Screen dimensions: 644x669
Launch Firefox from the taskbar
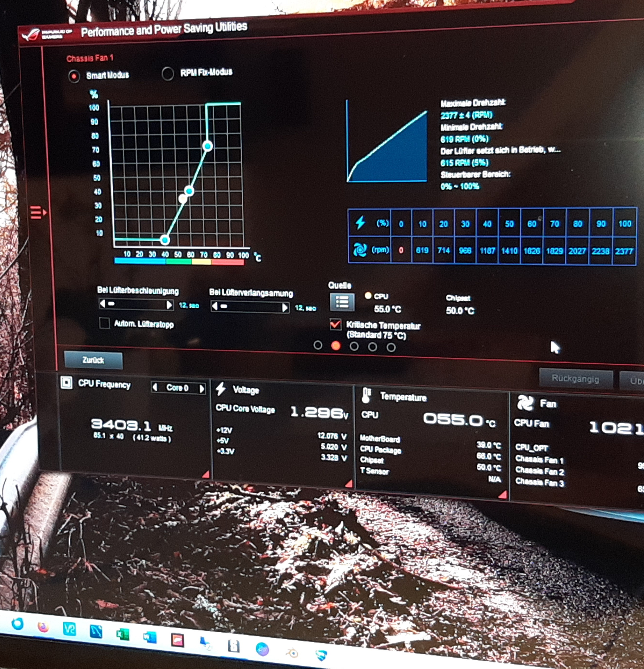point(43,627)
